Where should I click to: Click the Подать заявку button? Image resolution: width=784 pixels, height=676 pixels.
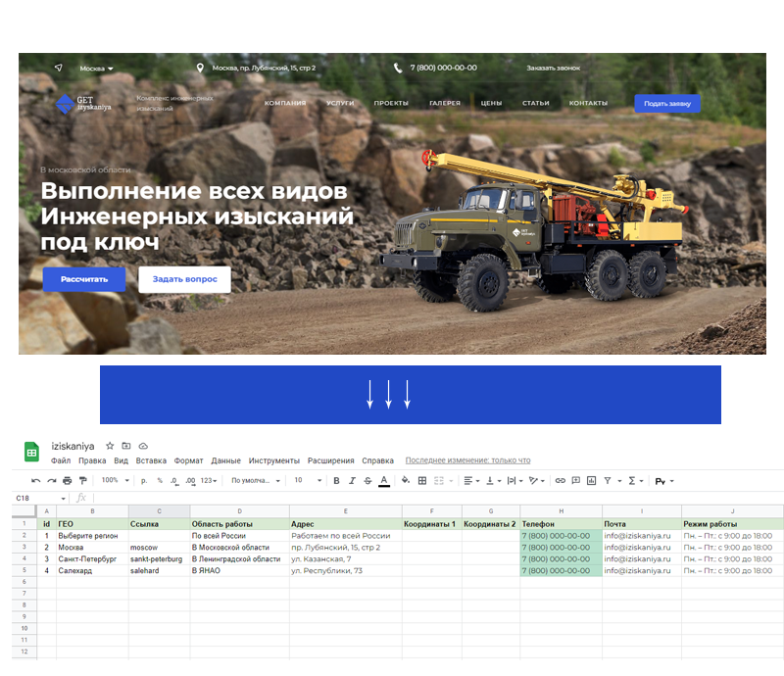(666, 103)
